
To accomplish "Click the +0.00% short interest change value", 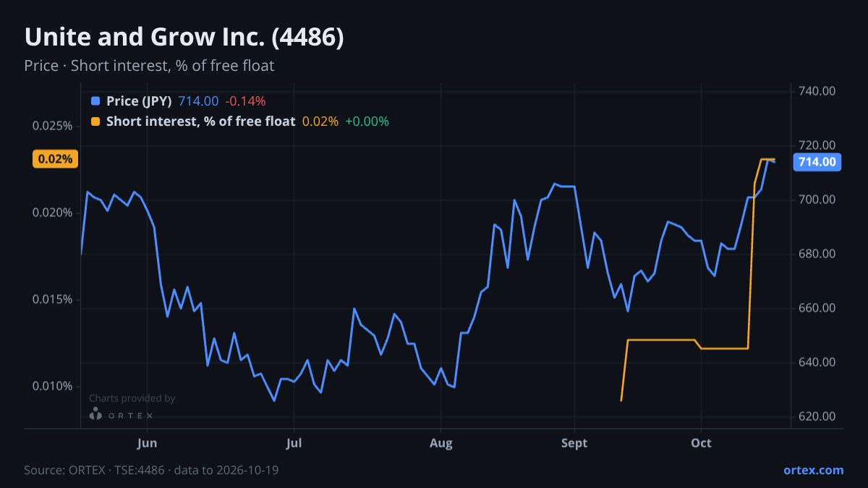I will 367,121.
